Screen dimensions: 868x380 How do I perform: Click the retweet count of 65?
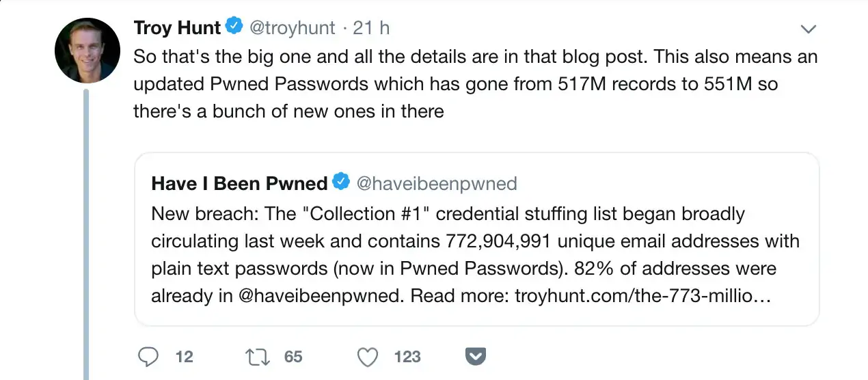[293, 357]
